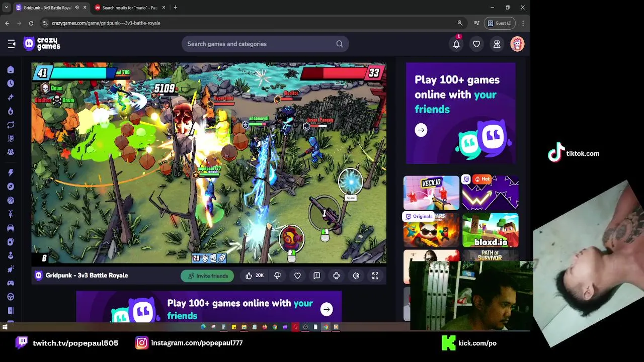Image resolution: width=644 pixels, height=362 pixels.
Task: Open OBS Studio from the taskbar
Action: click(x=305, y=327)
